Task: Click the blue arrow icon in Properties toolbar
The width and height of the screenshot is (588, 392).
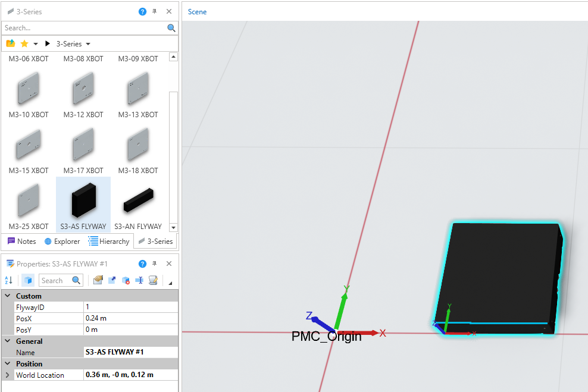Action: pos(112,280)
